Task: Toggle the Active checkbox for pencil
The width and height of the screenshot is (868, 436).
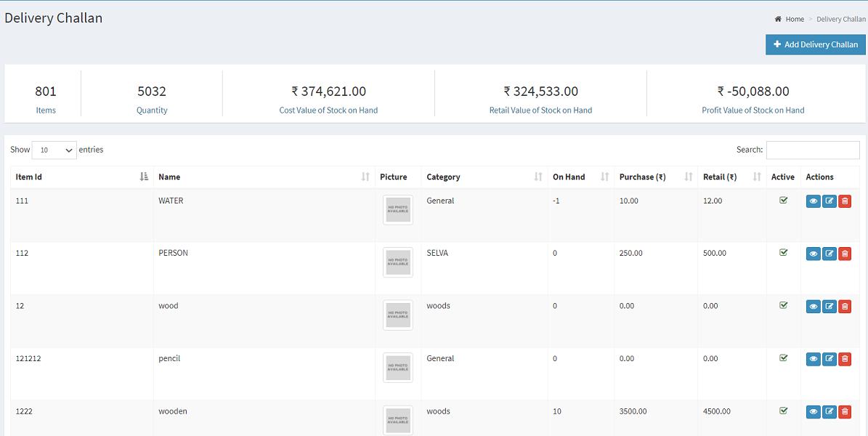Action: coord(783,358)
